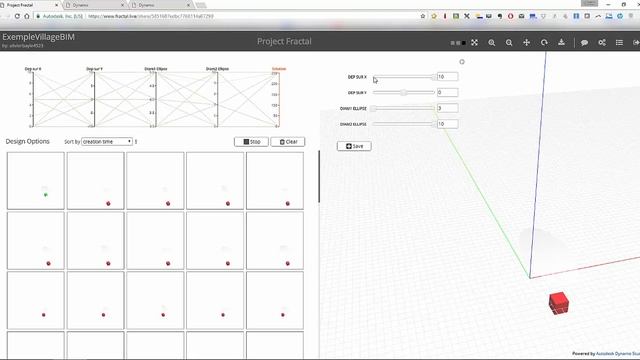Select third thumbnail in second design row
640x360 pixels.
155,240
